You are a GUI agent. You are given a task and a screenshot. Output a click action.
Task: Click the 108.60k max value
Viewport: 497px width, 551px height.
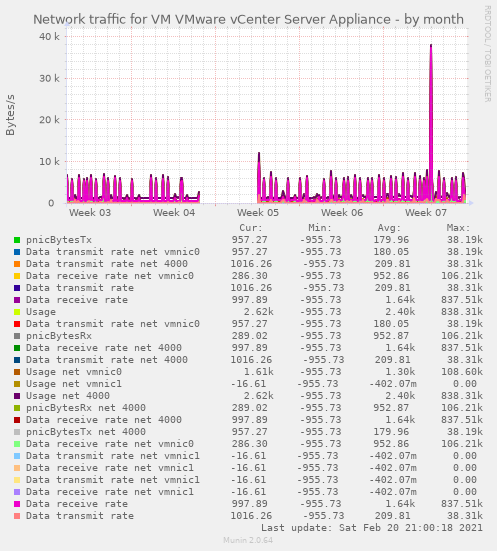coord(462,372)
